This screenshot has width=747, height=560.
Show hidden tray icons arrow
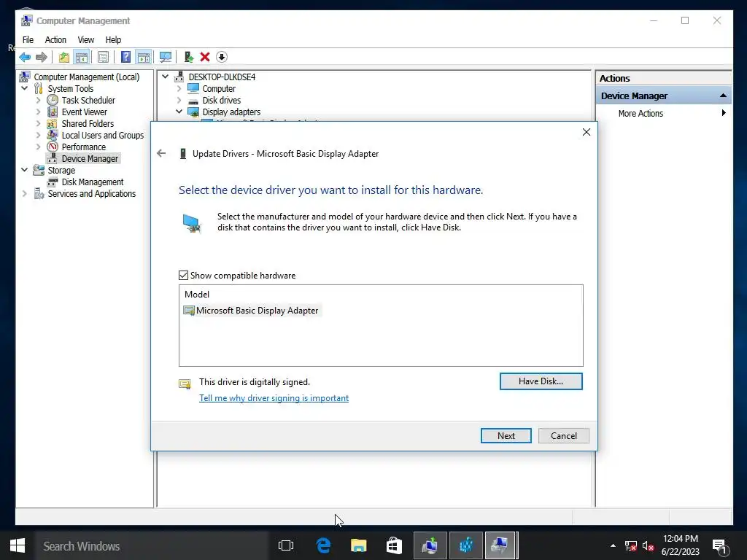coord(613,545)
